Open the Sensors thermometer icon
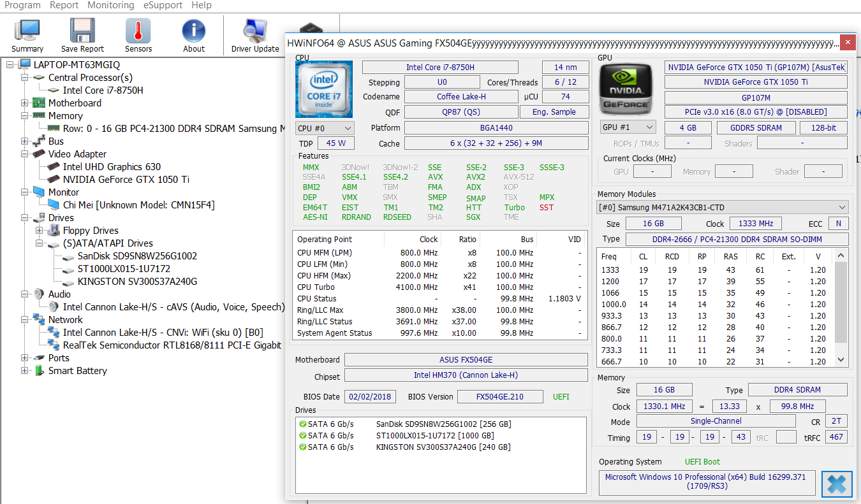Viewport: 861px width, 504px height. [138, 31]
